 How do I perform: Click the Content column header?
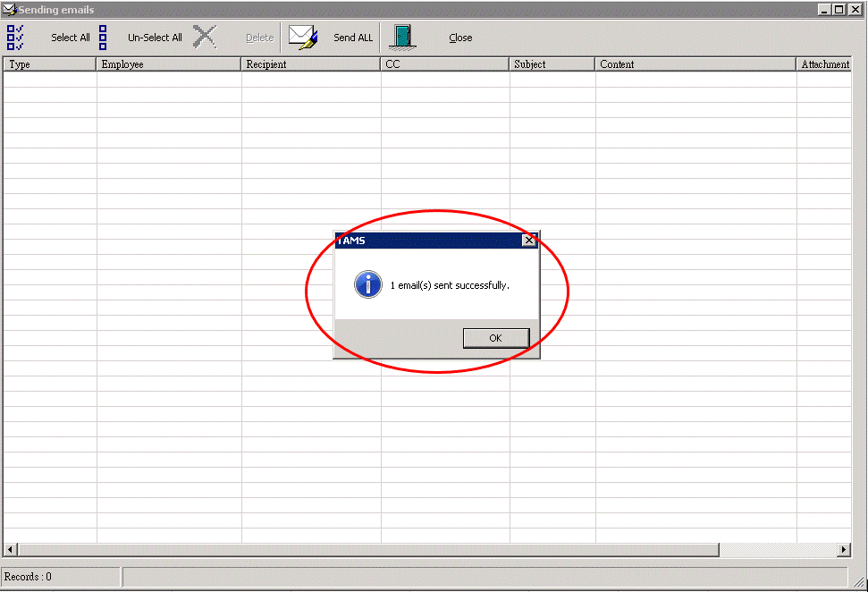[695, 64]
